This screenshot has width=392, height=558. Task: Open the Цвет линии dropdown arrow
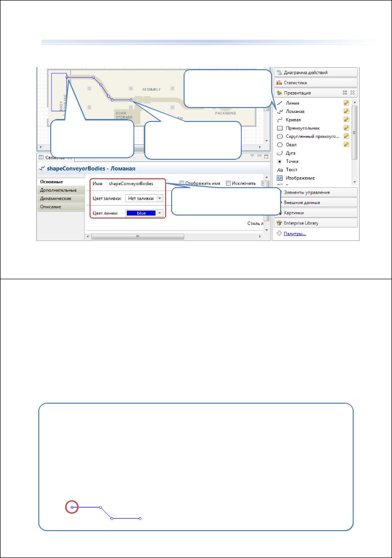point(160,213)
